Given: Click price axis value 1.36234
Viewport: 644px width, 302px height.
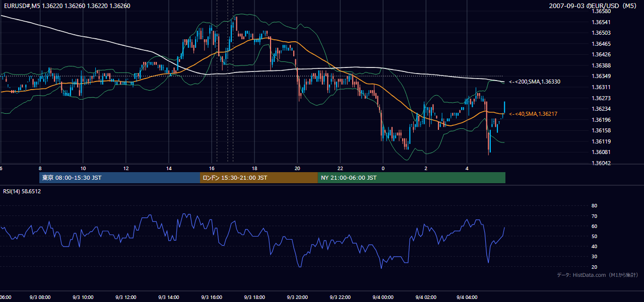Looking at the screenshot, I should coord(601,109).
